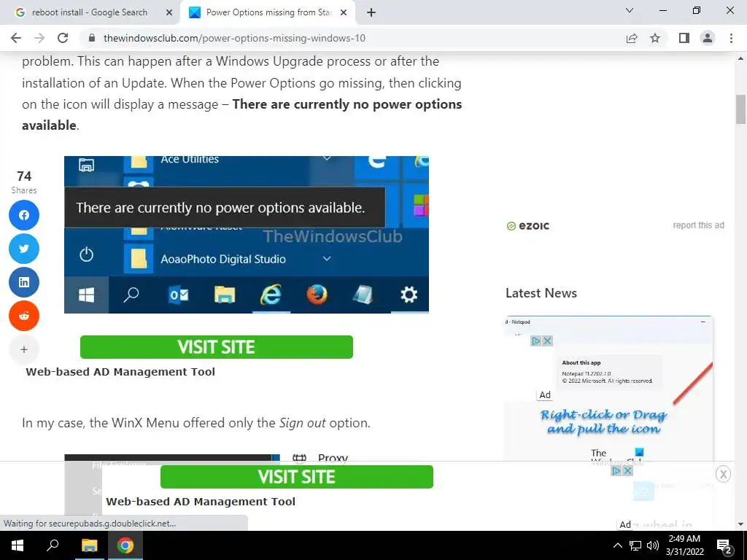
Task: Open the Windows Start menu
Action: click(x=18, y=545)
